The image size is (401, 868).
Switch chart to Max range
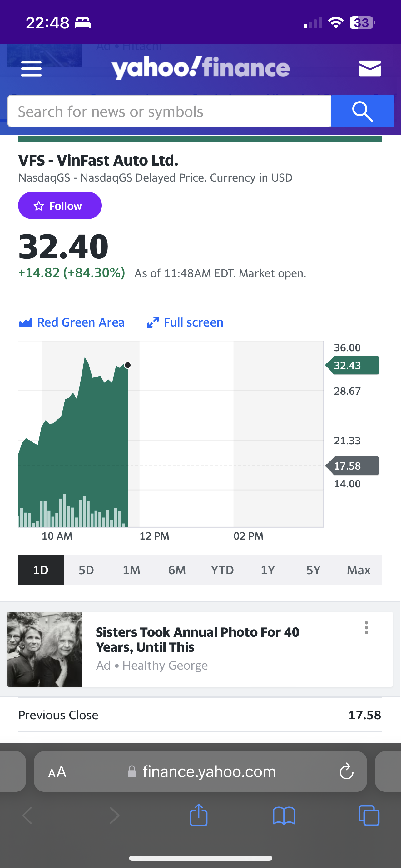[x=359, y=570]
